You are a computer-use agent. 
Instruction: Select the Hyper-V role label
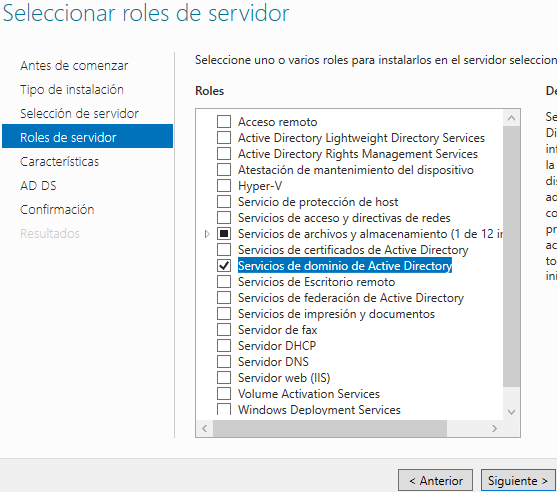[260, 185]
